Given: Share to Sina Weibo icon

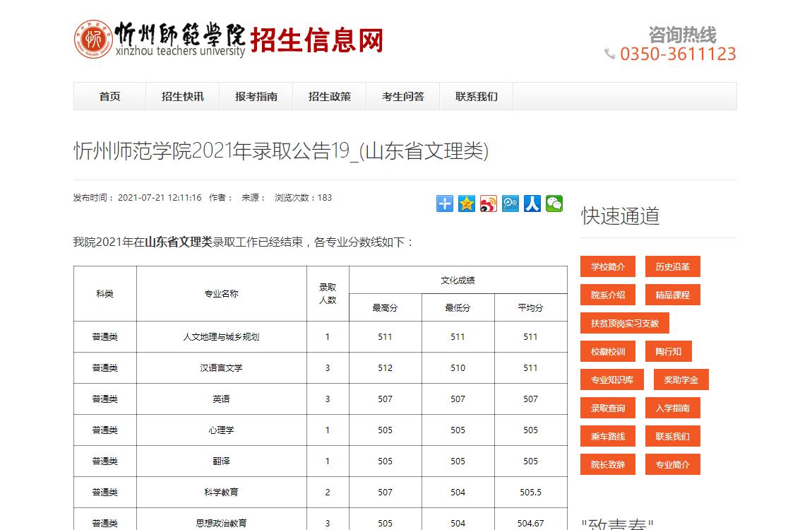Looking at the screenshot, I should click(489, 204).
